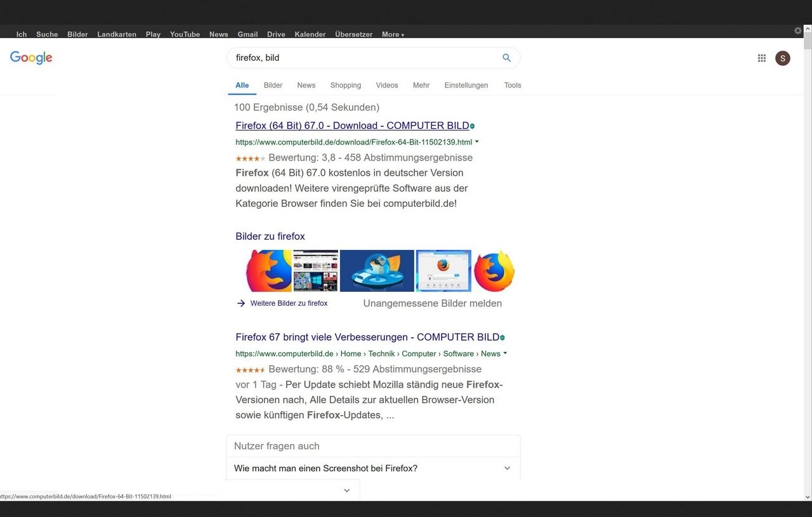Expand the dropdown arrow after the Firefox-64-Bit URL
The height and width of the screenshot is (517, 812).
pos(477,142)
